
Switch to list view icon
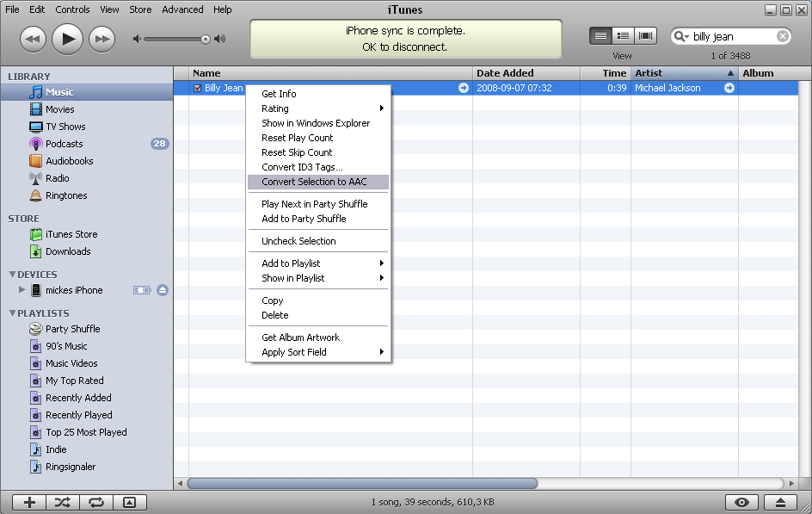click(x=600, y=36)
